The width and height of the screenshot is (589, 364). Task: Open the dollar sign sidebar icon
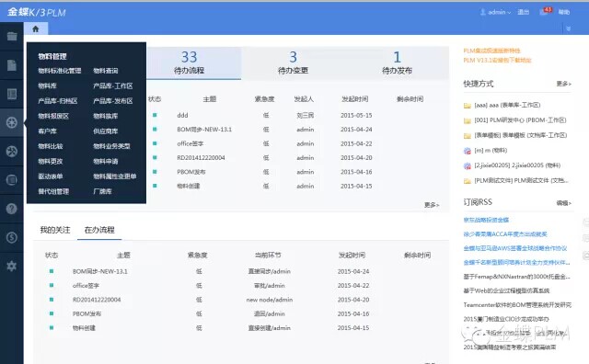[12, 237]
